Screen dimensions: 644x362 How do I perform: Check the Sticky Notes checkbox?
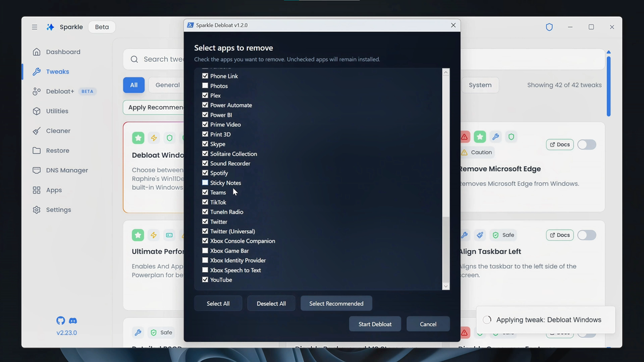pos(205,183)
